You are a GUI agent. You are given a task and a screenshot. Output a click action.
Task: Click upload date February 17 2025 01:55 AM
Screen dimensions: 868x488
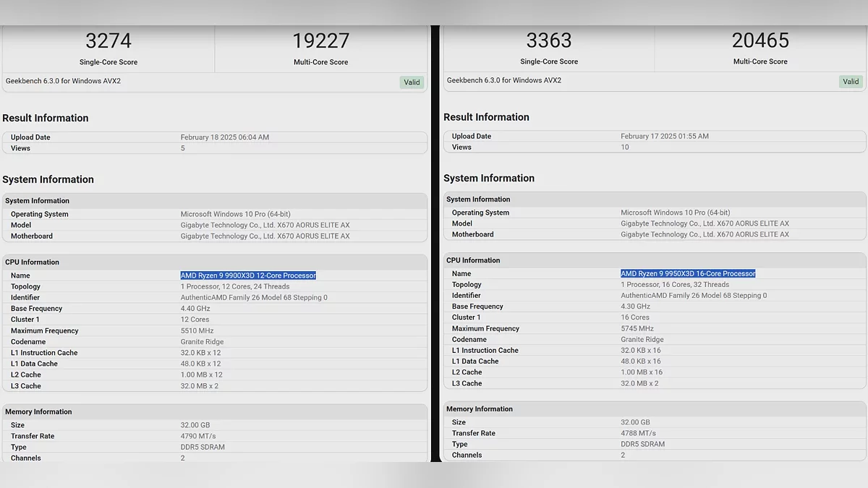pyautogui.click(x=665, y=136)
